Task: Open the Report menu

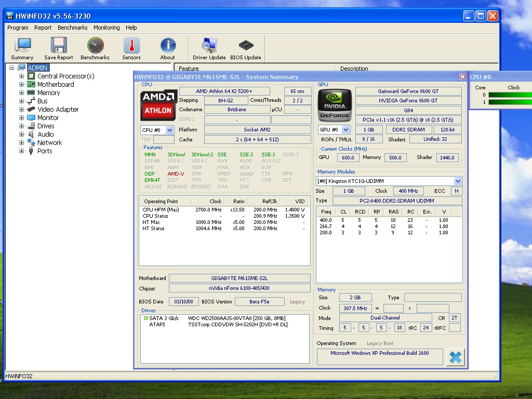Action: pyautogui.click(x=43, y=28)
